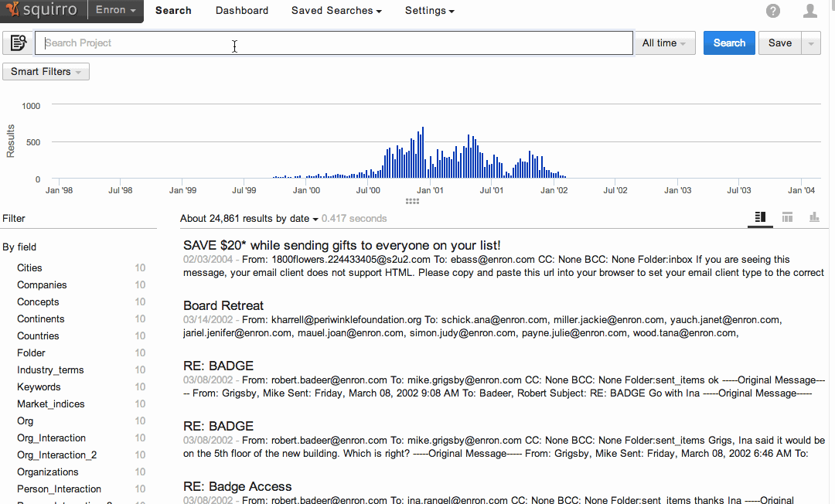Filter by the Org_Interaction_2 field
The image size is (835, 504).
pos(57,455)
